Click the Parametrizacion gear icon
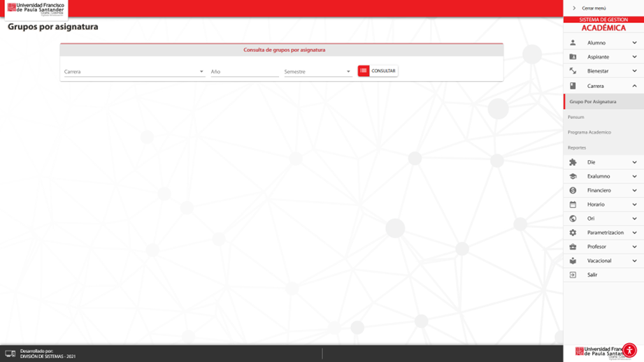Viewport: 644px width, 362px height. pos(573,233)
